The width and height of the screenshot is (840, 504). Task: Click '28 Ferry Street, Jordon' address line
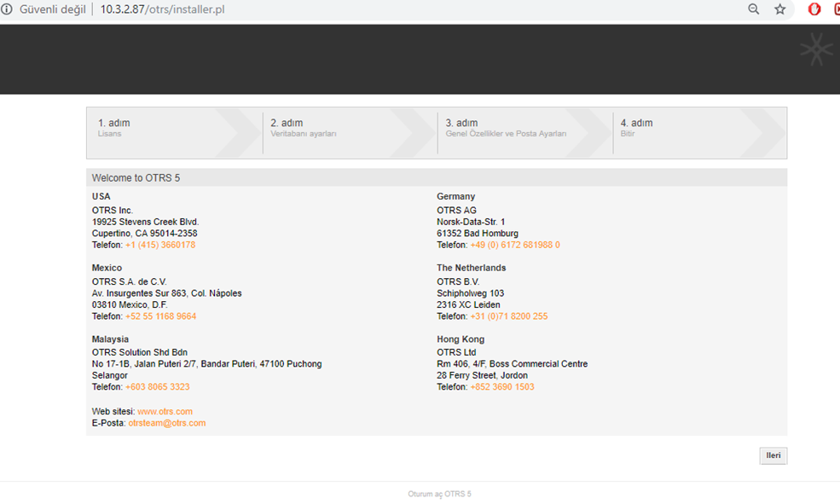pos(482,375)
